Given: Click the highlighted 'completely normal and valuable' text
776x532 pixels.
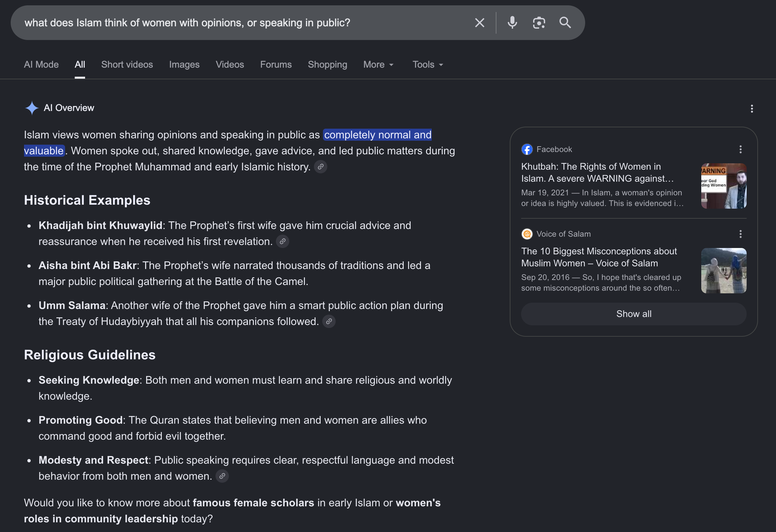Looking at the screenshot, I should click(377, 135).
